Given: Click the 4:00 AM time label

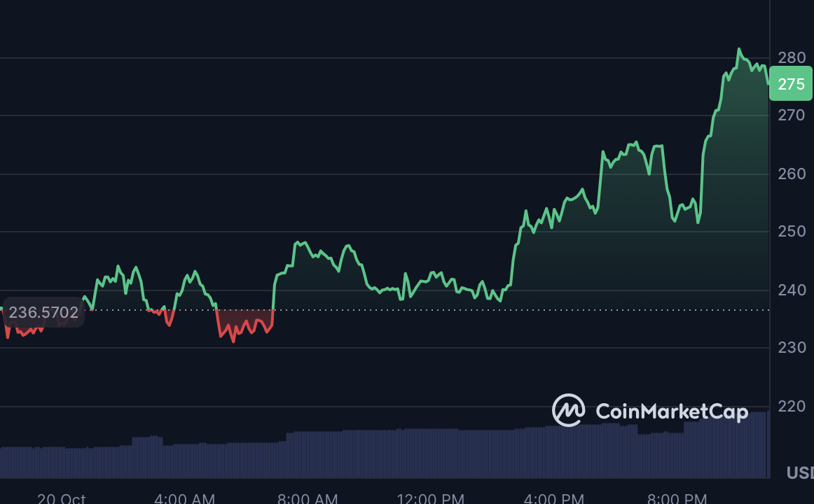Looking at the screenshot, I should coord(184,498).
